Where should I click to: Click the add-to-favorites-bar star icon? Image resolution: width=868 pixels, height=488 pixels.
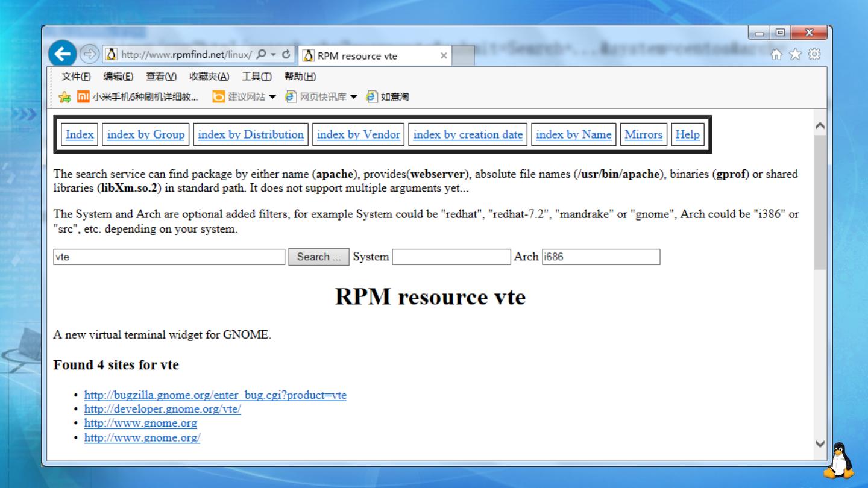(x=64, y=97)
